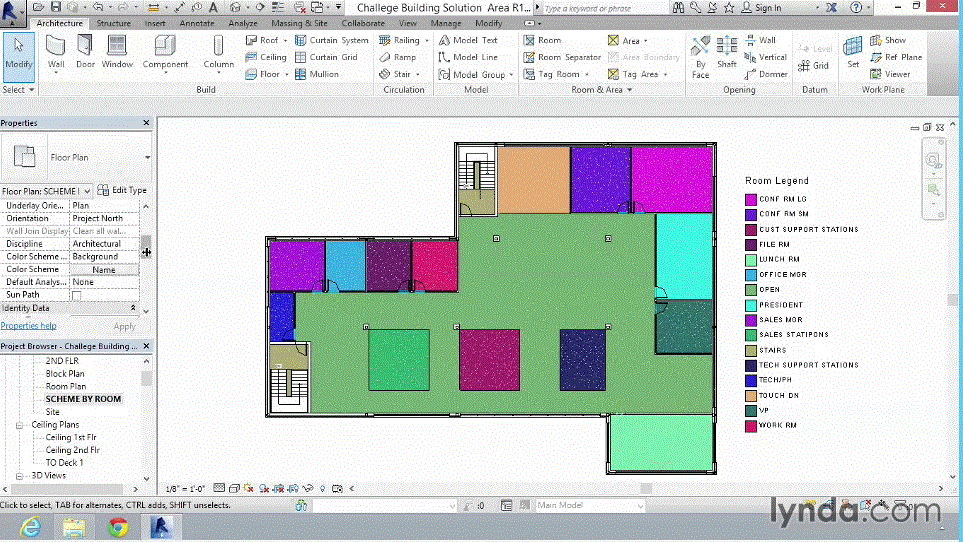The height and width of the screenshot is (542, 963).
Task: Select the By Face opening tool
Action: [x=700, y=57]
